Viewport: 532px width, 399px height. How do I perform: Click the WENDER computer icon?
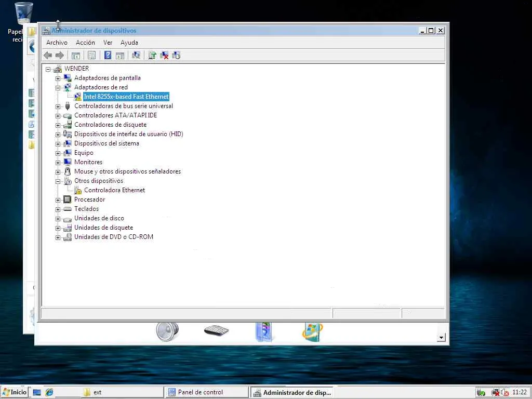[x=58, y=69]
